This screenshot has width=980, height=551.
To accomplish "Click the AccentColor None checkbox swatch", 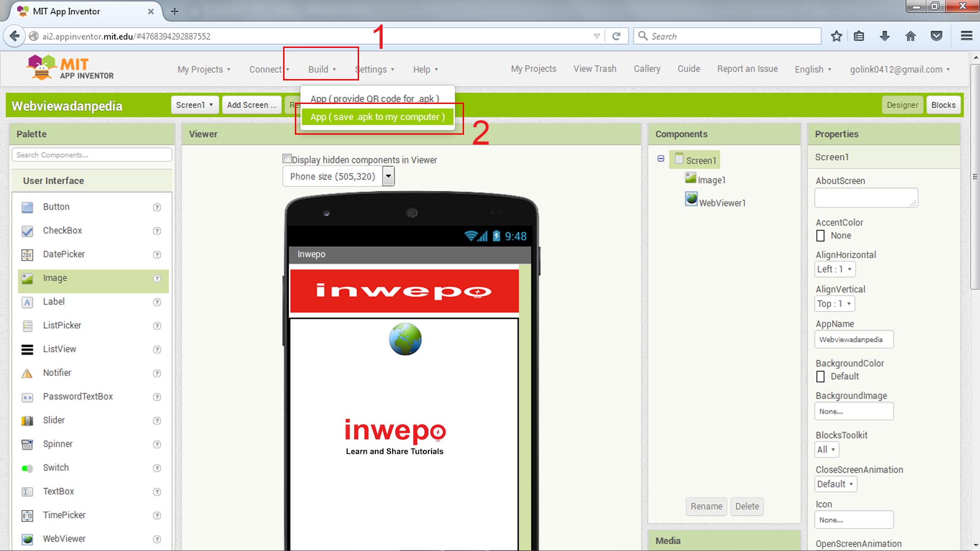I will (820, 235).
